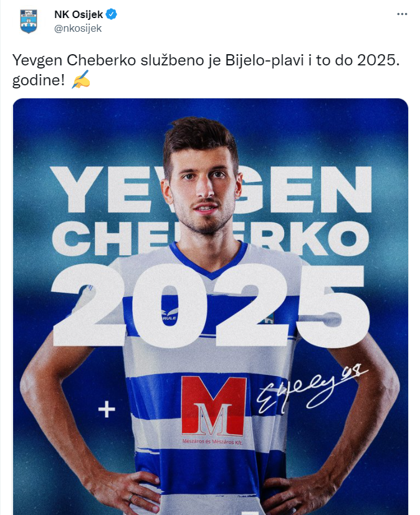
Task: Click the Rule brand logo on the jersey
Action: point(169,314)
